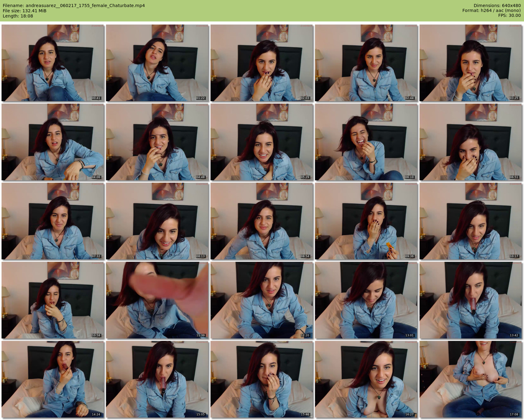Select the thumbnail at 08:13
Image resolution: width=524 pixels, height=420 pixels.
[157, 221]
